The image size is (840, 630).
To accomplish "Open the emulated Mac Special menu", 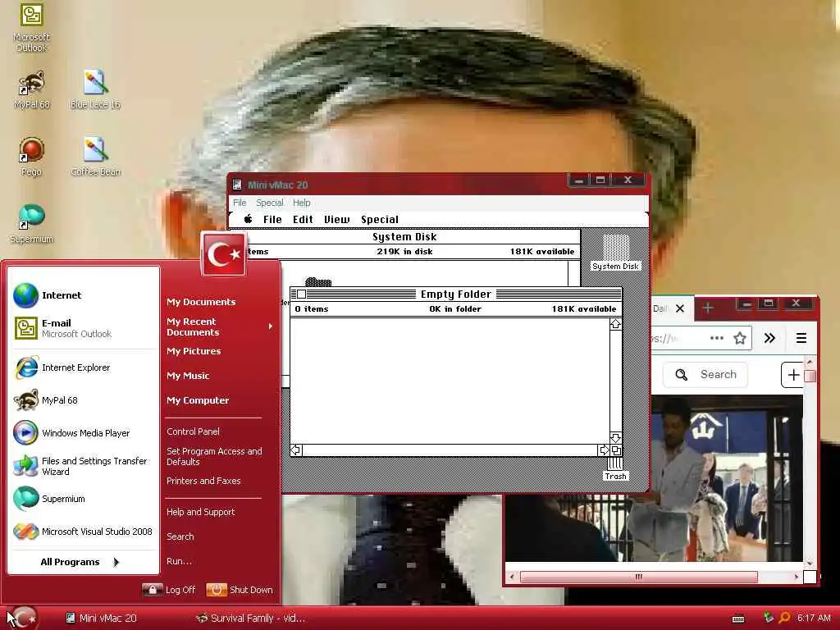I will 380,219.
